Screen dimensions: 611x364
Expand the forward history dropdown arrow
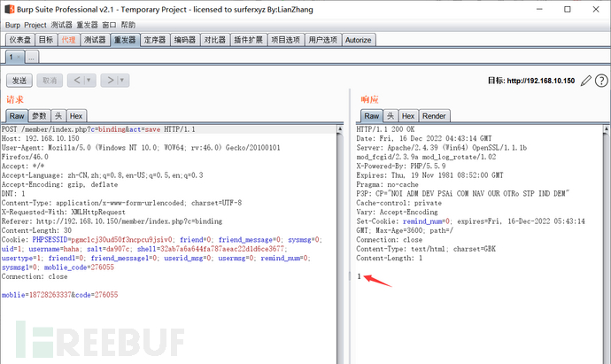coord(123,81)
